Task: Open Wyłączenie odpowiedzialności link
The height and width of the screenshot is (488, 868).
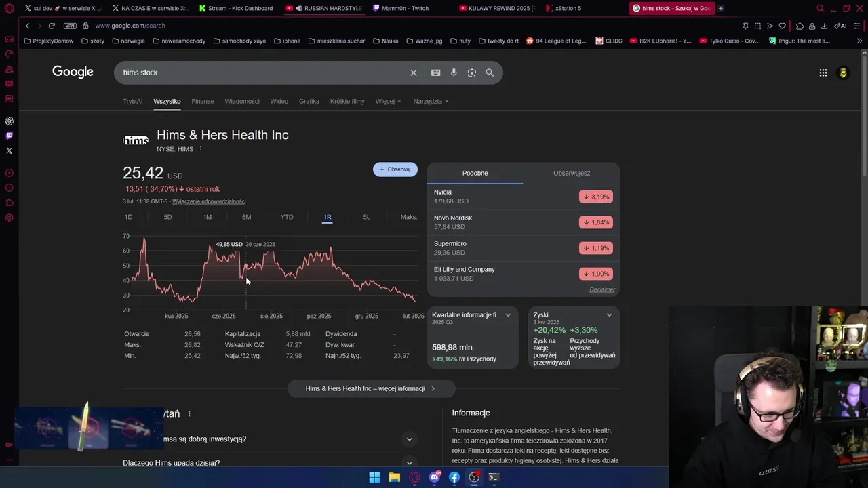Action: coord(209,201)
